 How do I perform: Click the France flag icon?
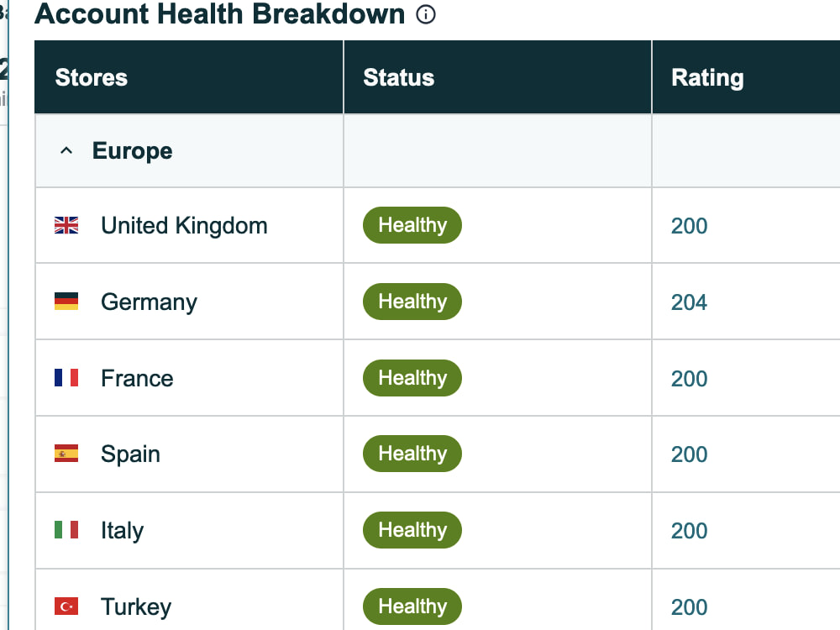[66, 378]
